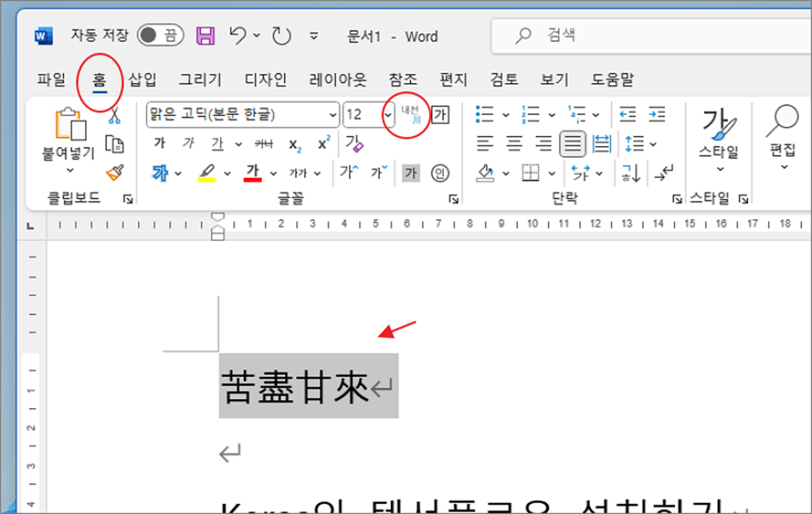812x514 pixels.
Task: Click the Cut scissors icon
Action: 115,116
